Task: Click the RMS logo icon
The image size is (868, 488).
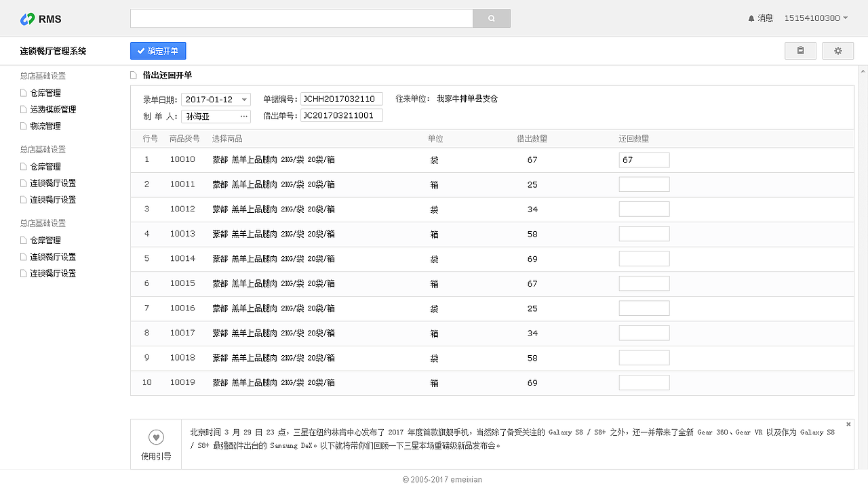Action: point(27,19)
